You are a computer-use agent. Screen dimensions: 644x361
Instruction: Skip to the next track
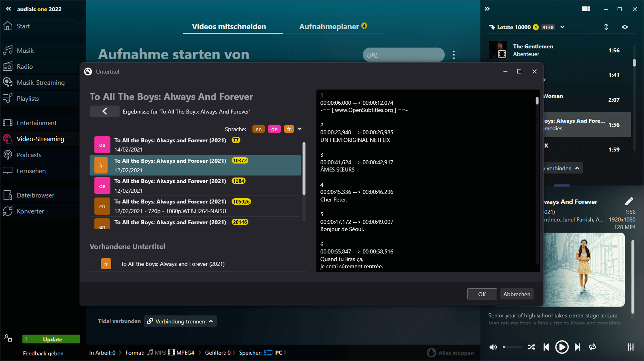pyautogui.click(x=577, y=347)
